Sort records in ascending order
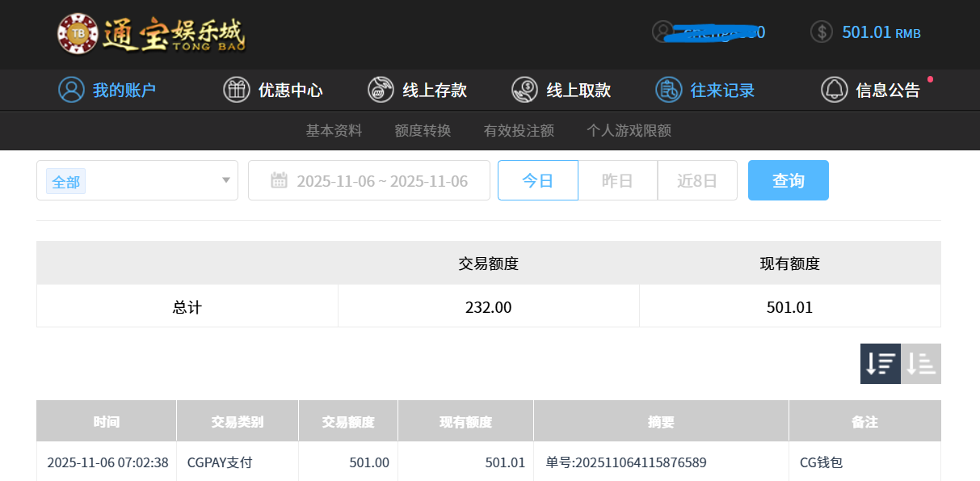The height and width of the screenshot is (481, 980). click(921, 364)
